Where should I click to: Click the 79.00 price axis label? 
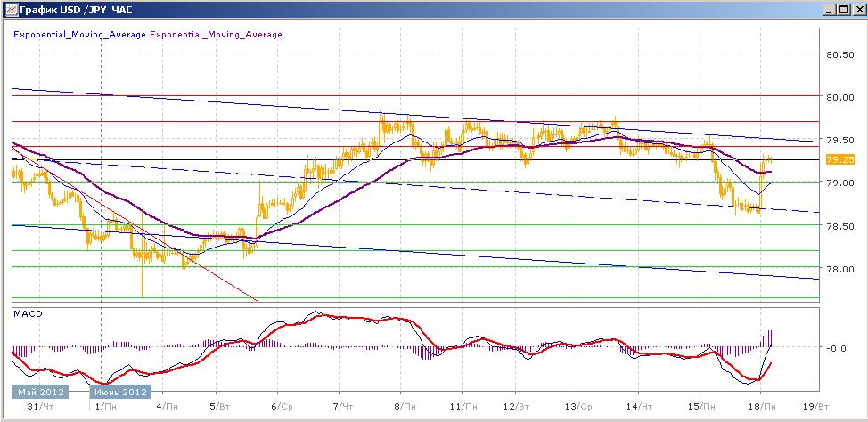(839, 183)
